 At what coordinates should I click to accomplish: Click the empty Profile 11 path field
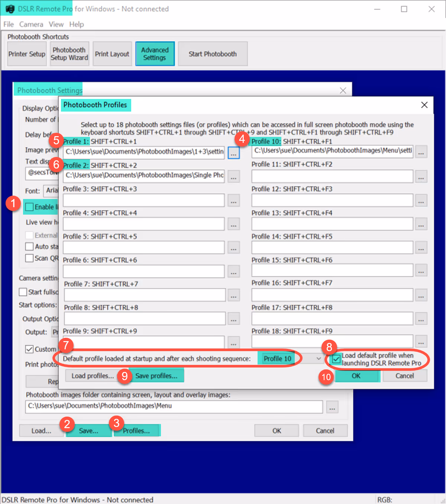(332, 176)
